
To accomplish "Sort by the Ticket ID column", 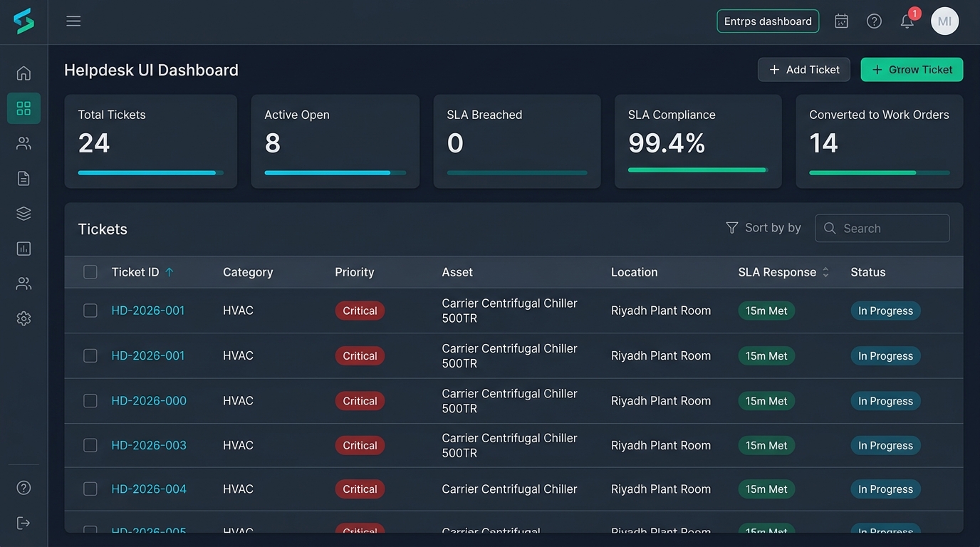I will pyautogui.click(x=142, y=272).
